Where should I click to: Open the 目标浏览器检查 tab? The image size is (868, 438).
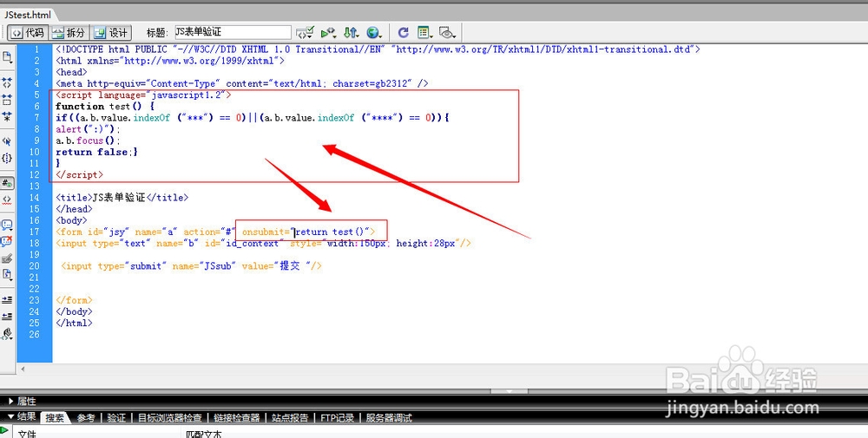170,418
